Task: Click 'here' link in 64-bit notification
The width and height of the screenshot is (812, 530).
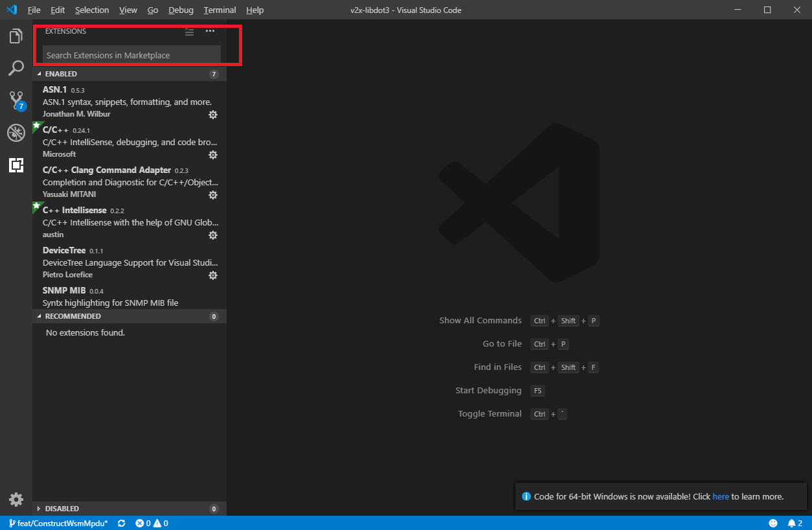Action: pyautogui.click(x=721, y=497)
